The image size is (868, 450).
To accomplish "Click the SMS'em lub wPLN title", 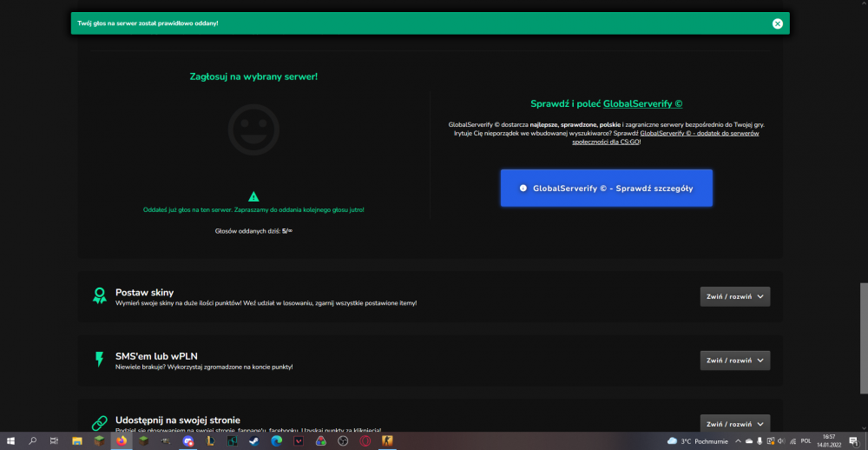I will click(156, 356).
